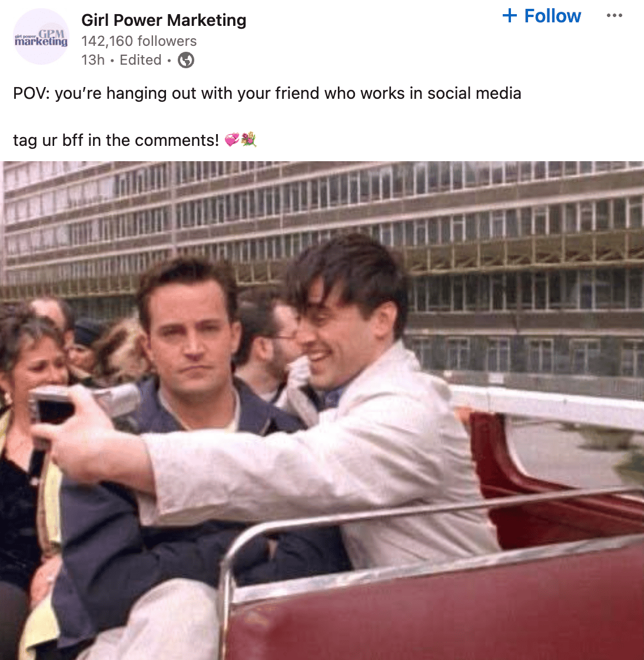Click the two pink hearts emoji

[232, 140]
